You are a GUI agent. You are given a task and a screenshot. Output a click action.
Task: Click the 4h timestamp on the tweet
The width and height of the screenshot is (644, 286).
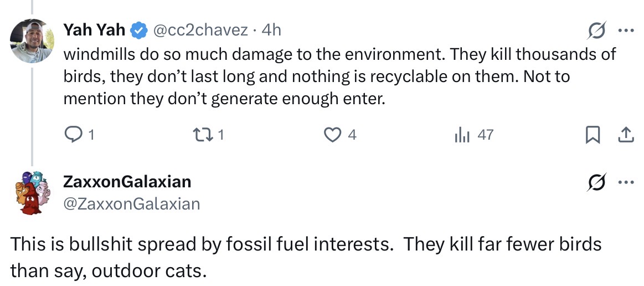pyautogui.click(x=271, y=30)
